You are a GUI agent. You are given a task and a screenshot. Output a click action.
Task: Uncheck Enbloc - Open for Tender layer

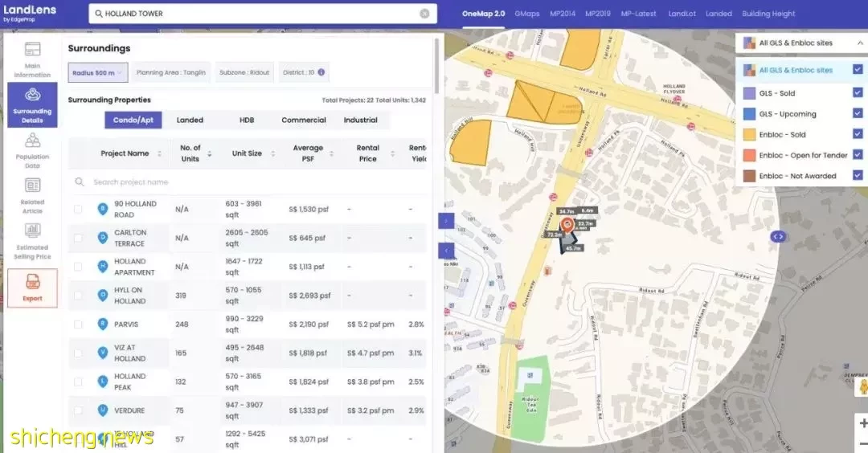[x=858, y=155]
